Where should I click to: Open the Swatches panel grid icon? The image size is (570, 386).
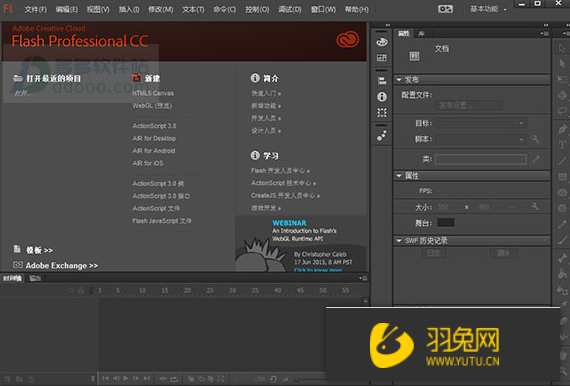(382, 58)
